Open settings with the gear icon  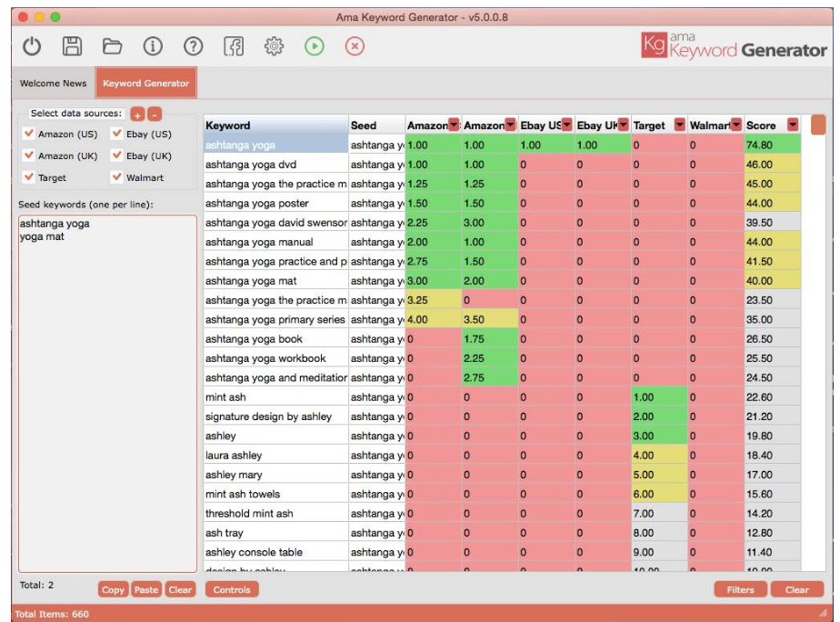point(274,46)
